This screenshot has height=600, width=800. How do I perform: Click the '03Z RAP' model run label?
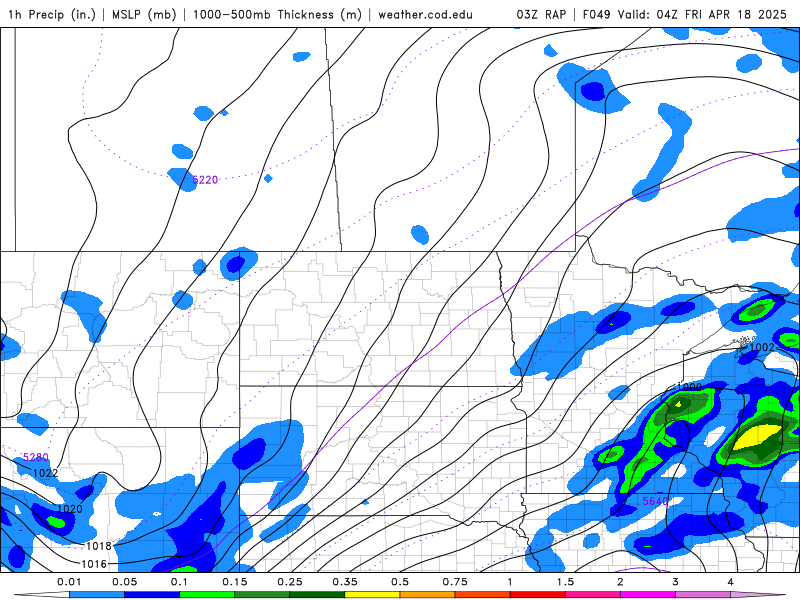541,14
